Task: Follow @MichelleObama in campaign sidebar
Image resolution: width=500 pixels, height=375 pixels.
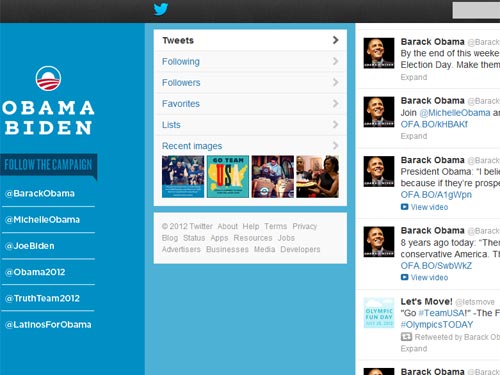Action: pos(42,220)
